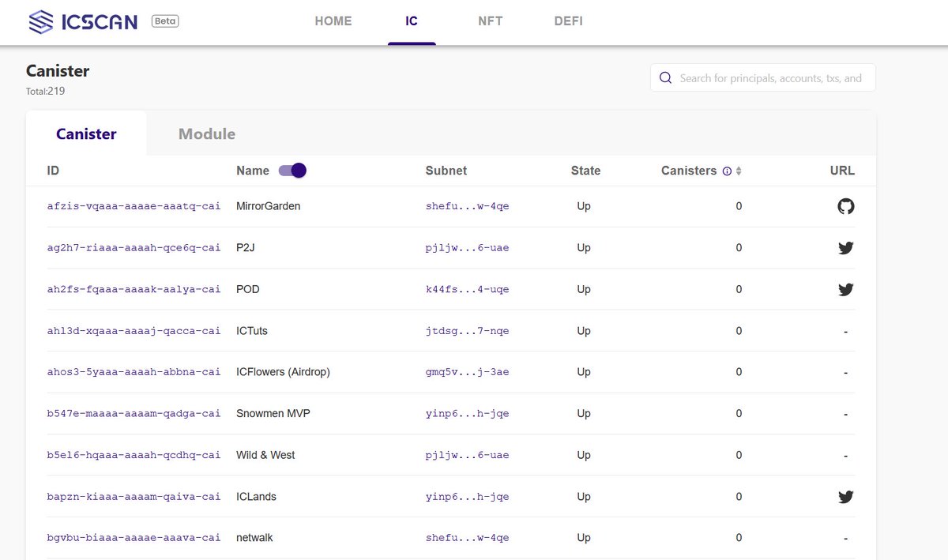Select the IC menu item
This screenshot has width=948, height=560.
coord(412,21)
